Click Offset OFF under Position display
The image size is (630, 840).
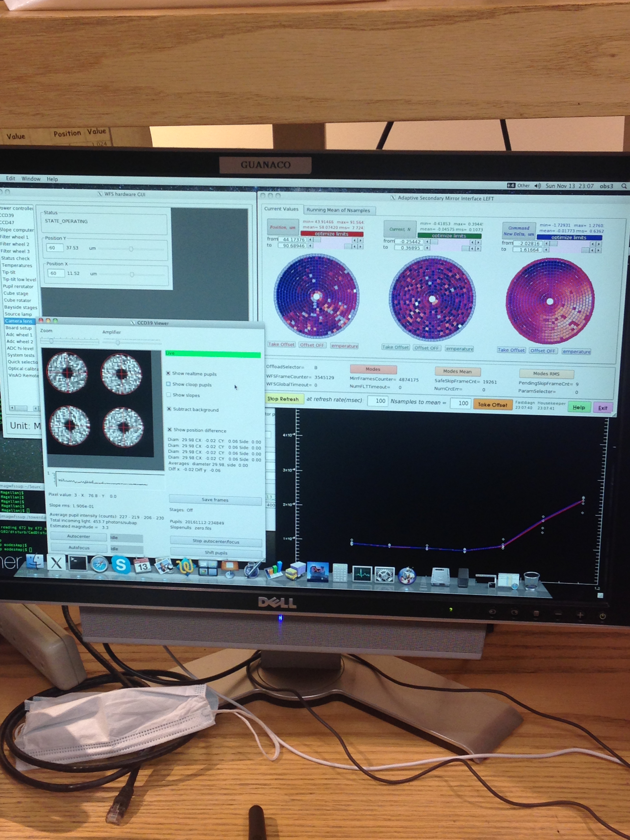coord(312,345)
